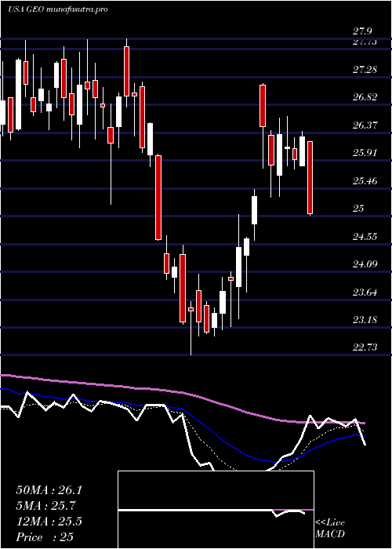
Task: Click the red gap-up candle near 26.82
Action: 263,106
